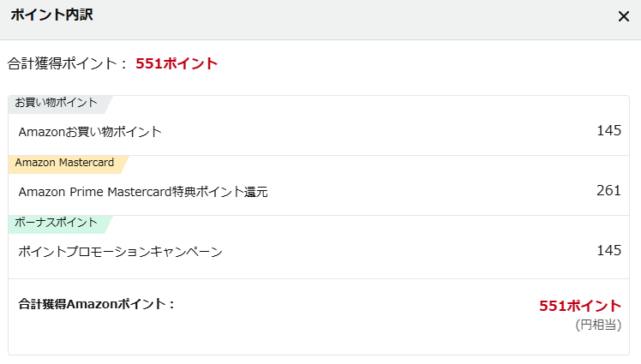Click the gray お買い物ポイント category tag
Viewport: 641px width, 364px height.
(56, 104)
